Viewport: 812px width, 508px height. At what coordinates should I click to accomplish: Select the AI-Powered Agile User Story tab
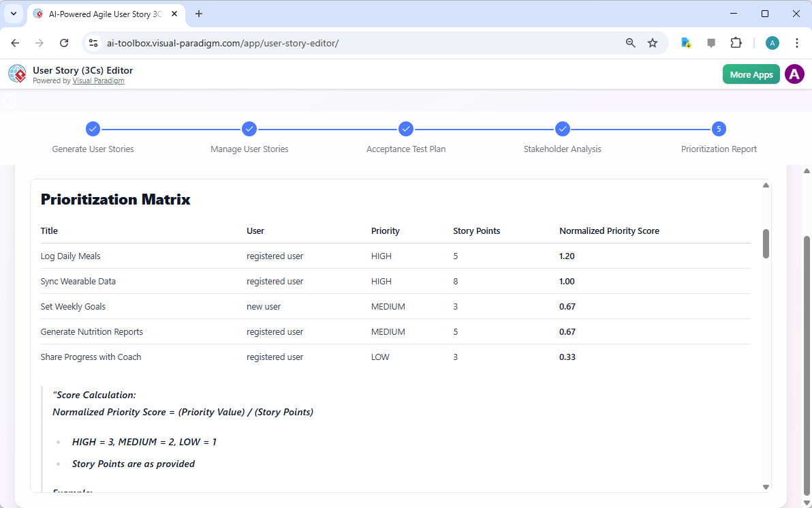coord(102,14)
